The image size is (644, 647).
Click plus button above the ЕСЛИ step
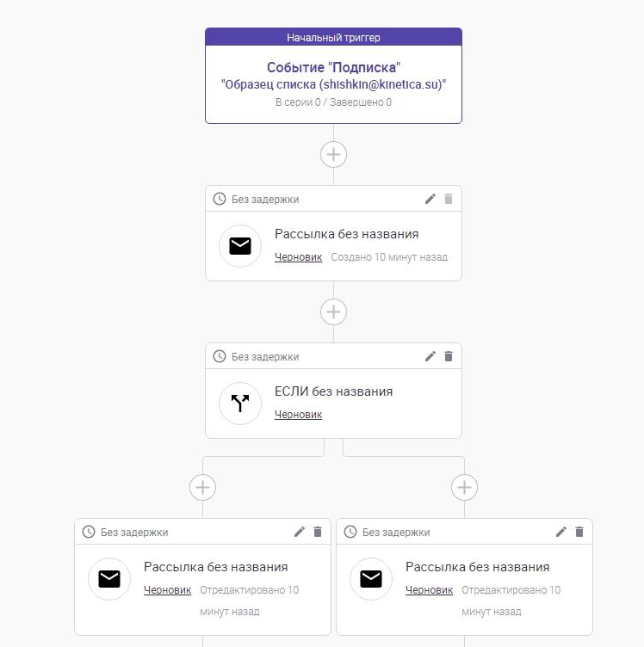333,311
